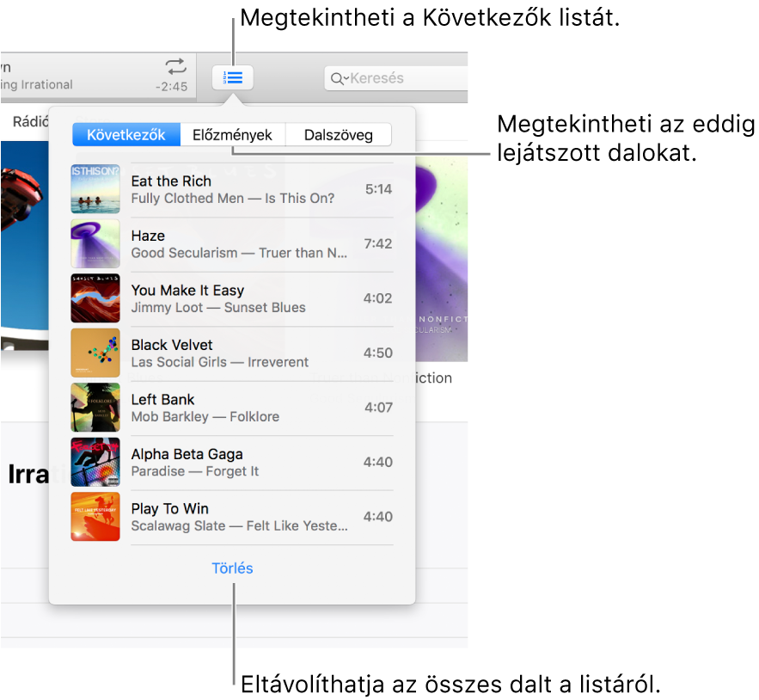759x700 pixels.
Task: Open the Up Next list button
Action: 232,77
